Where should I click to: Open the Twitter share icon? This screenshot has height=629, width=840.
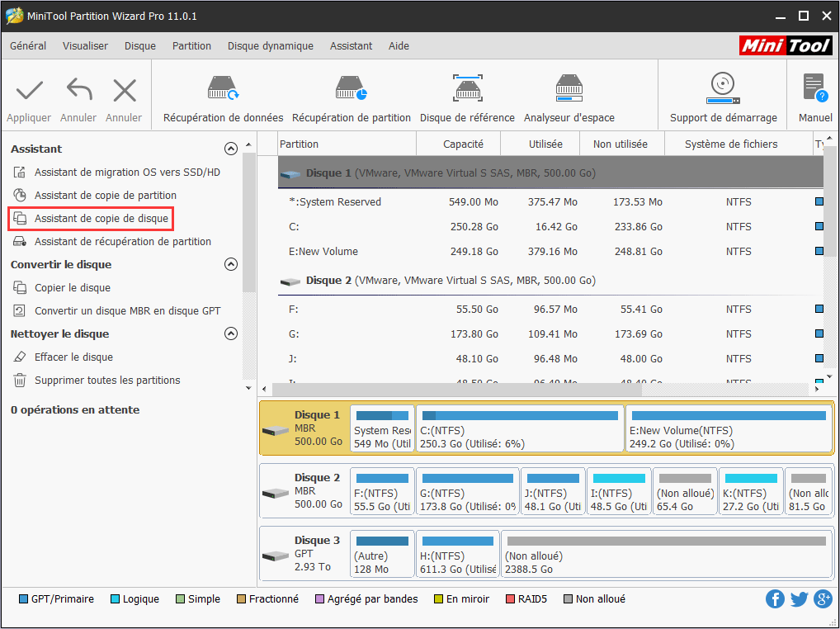[x=799, y=599]
